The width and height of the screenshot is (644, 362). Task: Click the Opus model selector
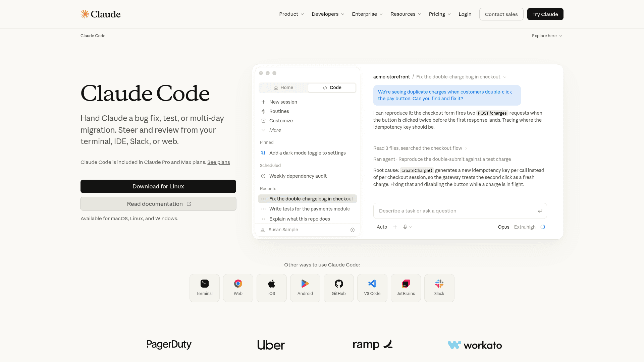[x=503, y=227]
